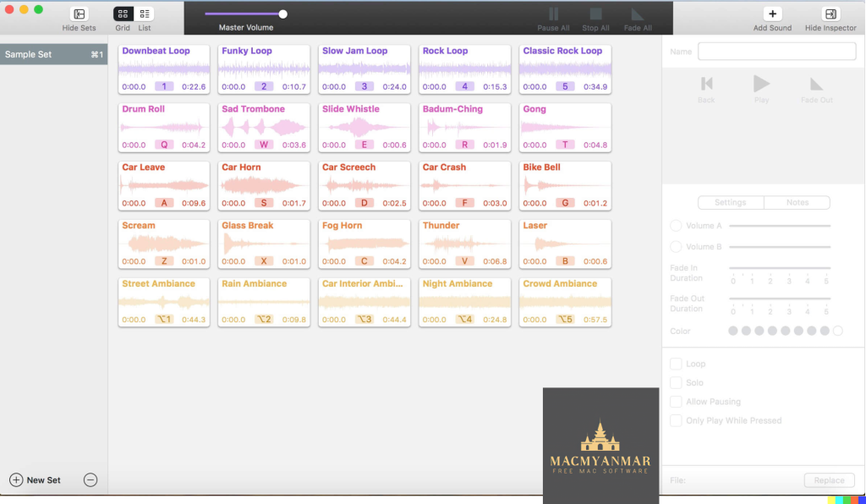Play the Bike Bell sound
This screenshot has width=866, height=504.
coord(565,186)
